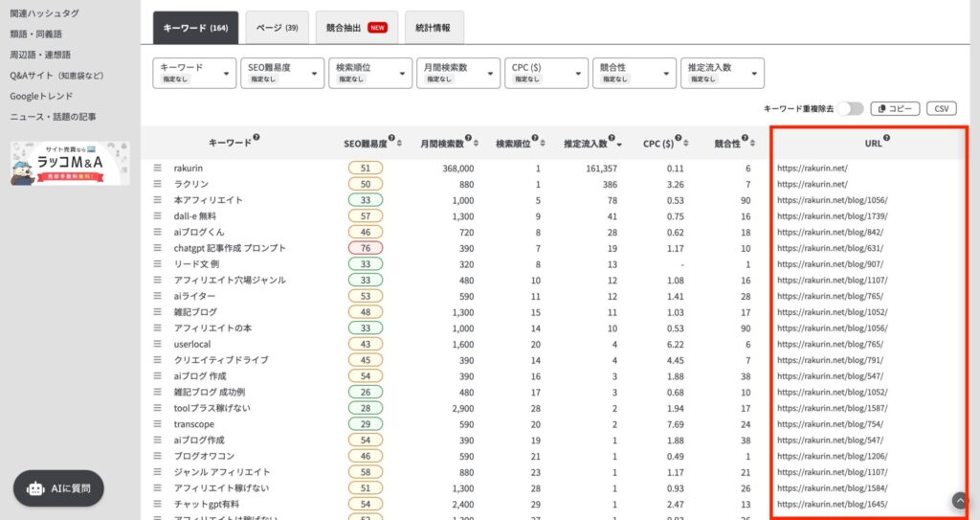Click the SEO difficulty badge 76
Viewport: 980px width, 520px height.
[365, 248]
